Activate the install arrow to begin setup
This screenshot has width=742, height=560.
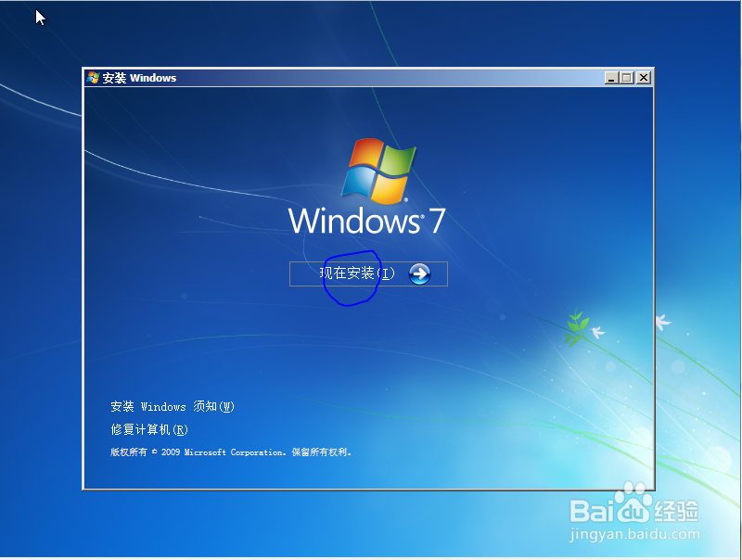tap(420, 274)
